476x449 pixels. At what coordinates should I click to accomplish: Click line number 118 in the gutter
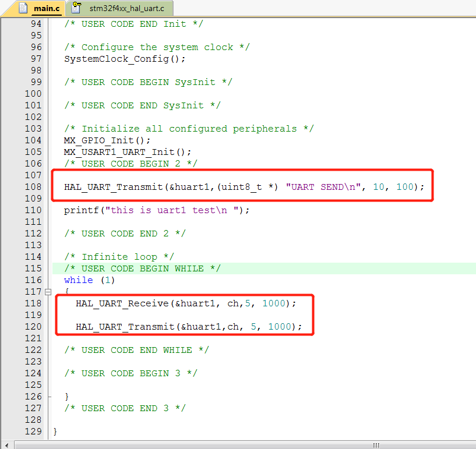coord(33,303)
